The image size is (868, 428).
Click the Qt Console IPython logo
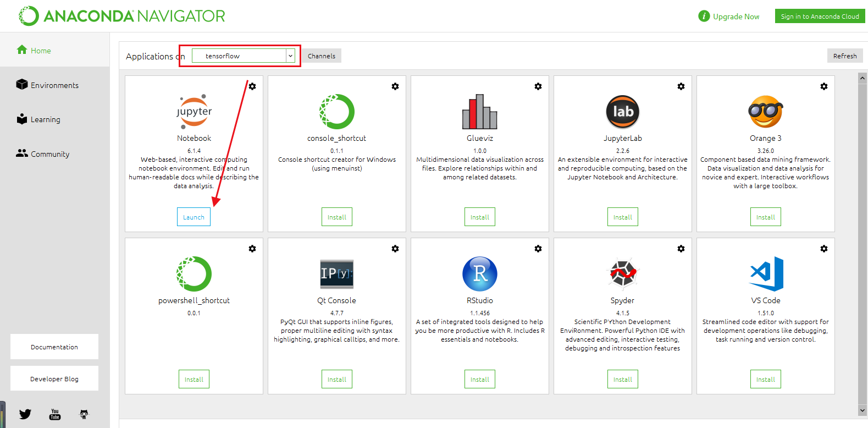point(337,274)
